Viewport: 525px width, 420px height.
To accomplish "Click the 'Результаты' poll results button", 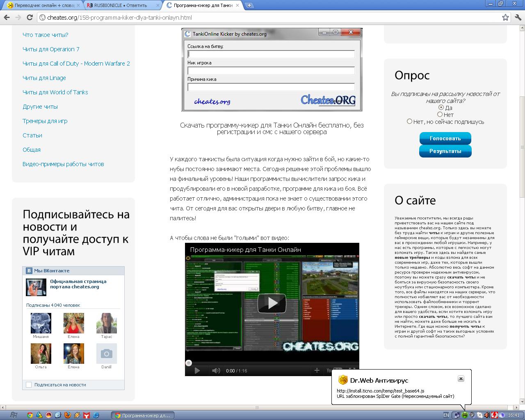I will (445, 151).
